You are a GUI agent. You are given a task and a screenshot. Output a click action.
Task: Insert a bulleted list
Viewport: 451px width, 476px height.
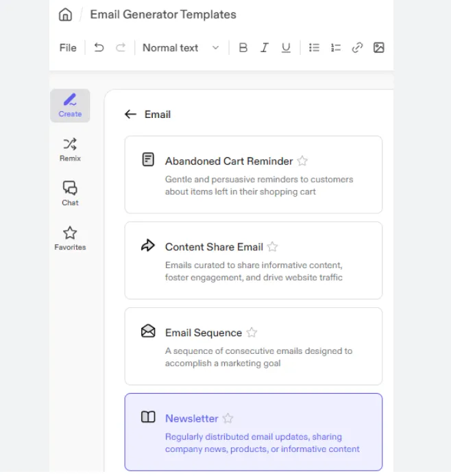point(314,47)
